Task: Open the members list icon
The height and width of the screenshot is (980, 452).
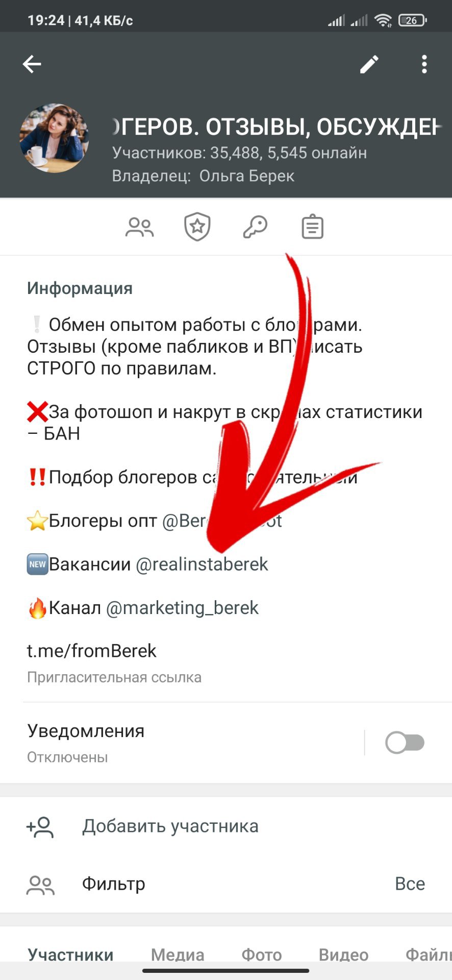Action: [x=139, y=227]
